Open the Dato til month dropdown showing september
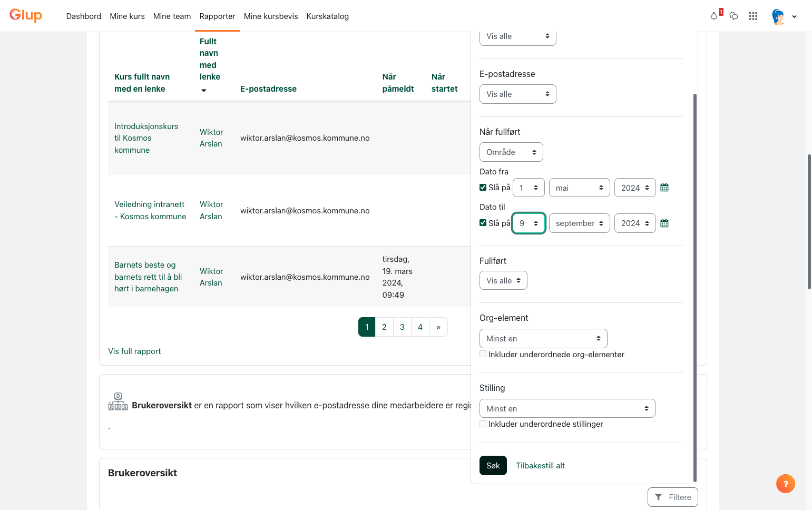The image size is (812, 510). tap(580, 223)
